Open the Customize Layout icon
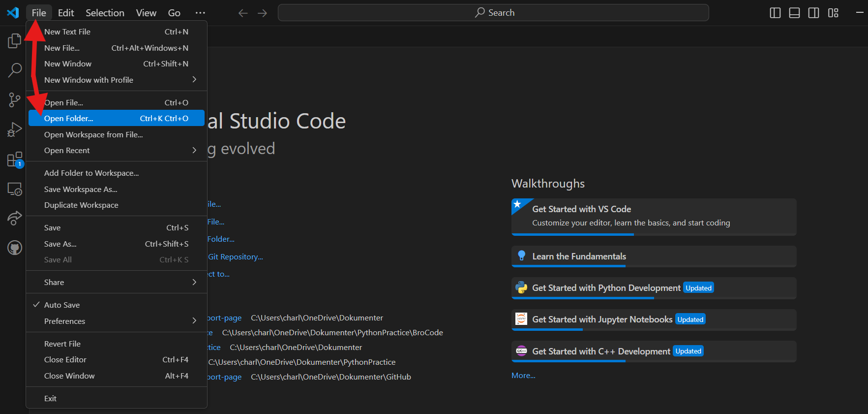Image resolution: width=868 pixels, height=414 pixels. pyautogui.click(x=833, y=13)
